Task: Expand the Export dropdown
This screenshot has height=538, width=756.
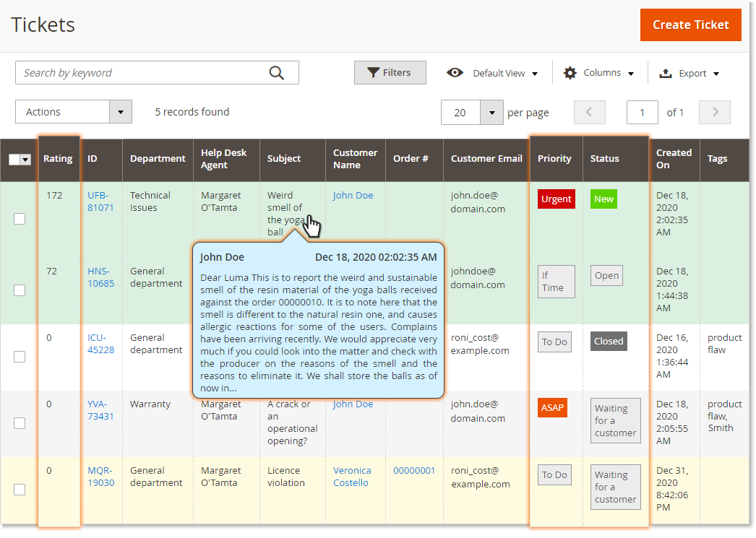Action: 716,74
